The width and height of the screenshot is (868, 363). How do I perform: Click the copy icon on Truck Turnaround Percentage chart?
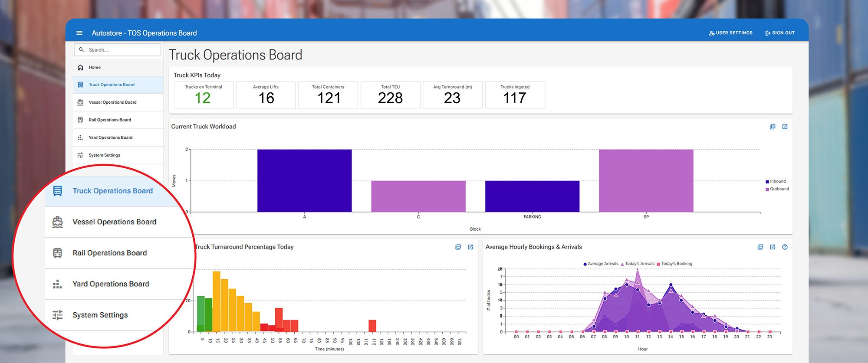click(458, 247)
